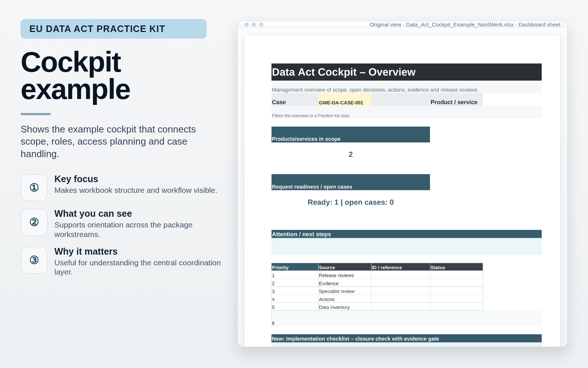Click the circled number 2 icon

pyautogui.click(x=34, y=222)
